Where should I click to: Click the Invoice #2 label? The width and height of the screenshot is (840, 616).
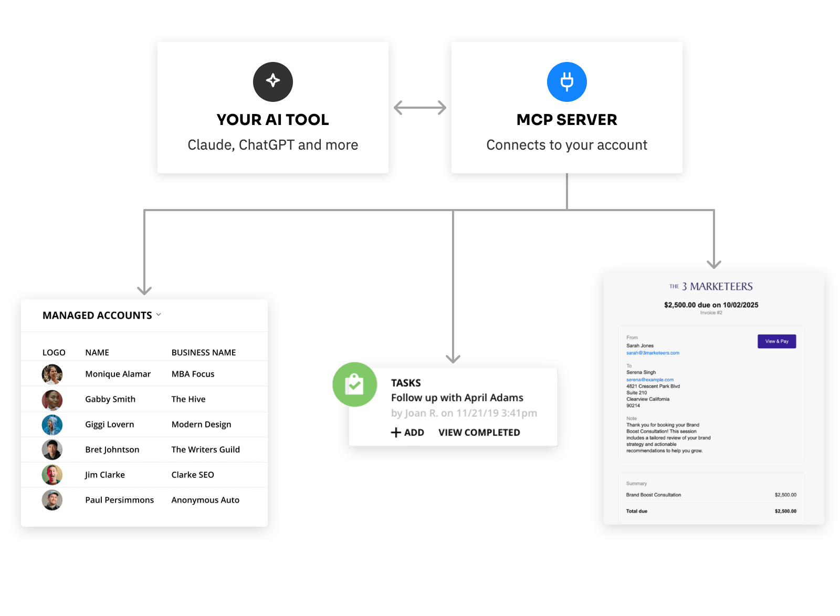click(711, 312)
